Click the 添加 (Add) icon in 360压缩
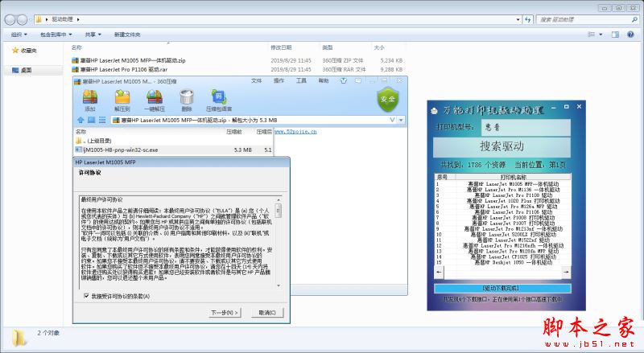Image resolution: width=644 pixels, height=353 pixels. pyautogui.click(x=89, y=98)
